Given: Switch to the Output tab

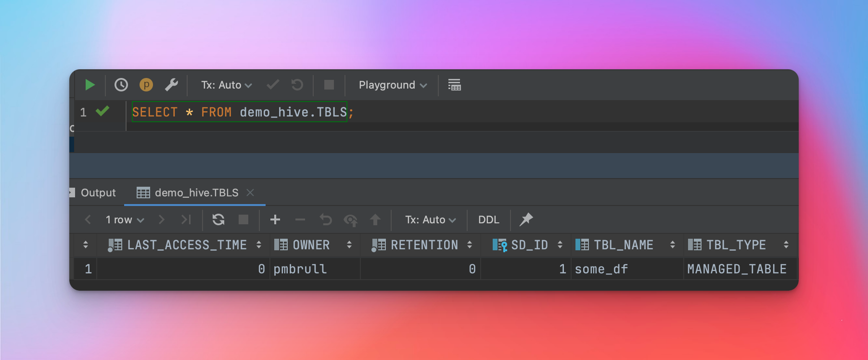Looking at the screenshot, I should 98,193.
